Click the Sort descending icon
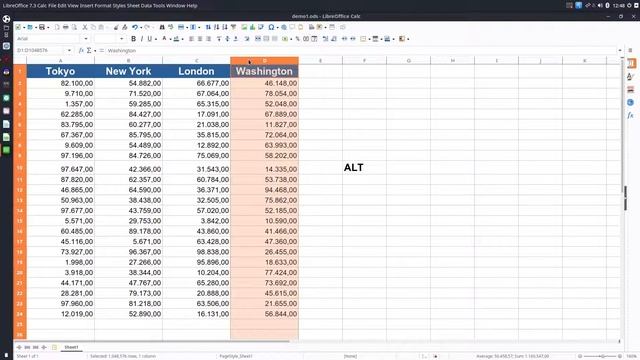This screenshot has height=360, width=640. tap(225, 27)
